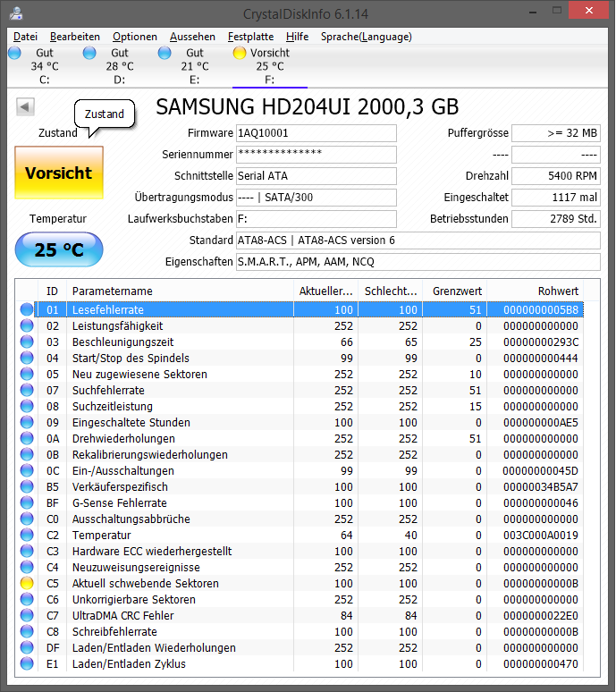Click the status icon for BF G-Sense Fehlerrate
The height and width of the screenshot is (692, 616).
point(27,502)
